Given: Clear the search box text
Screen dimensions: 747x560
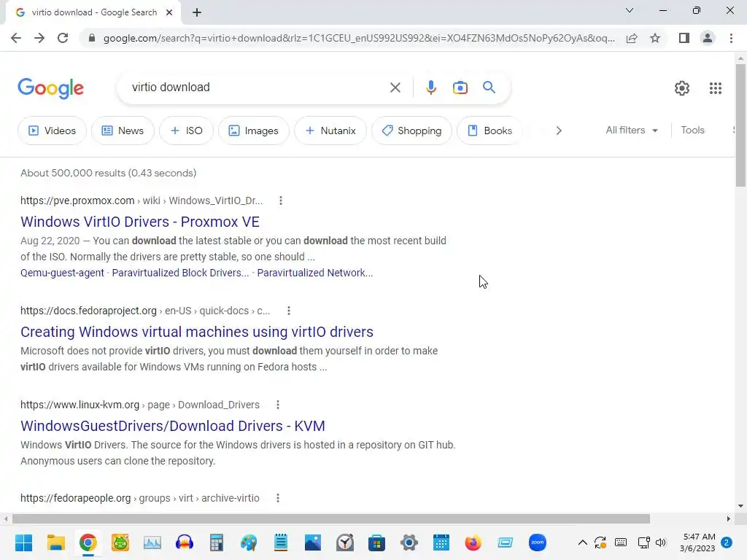Looking at the screenshot, I should [x=395, y=87].
